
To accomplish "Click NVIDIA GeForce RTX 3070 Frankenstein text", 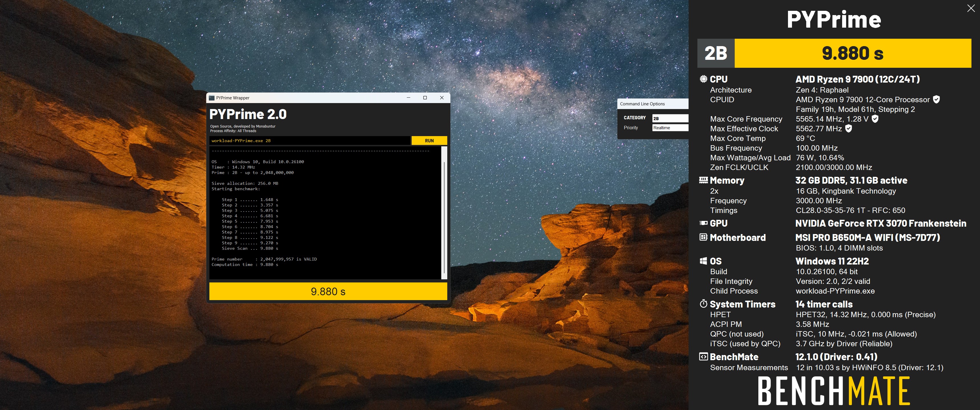I will click(x=881, y=223).
